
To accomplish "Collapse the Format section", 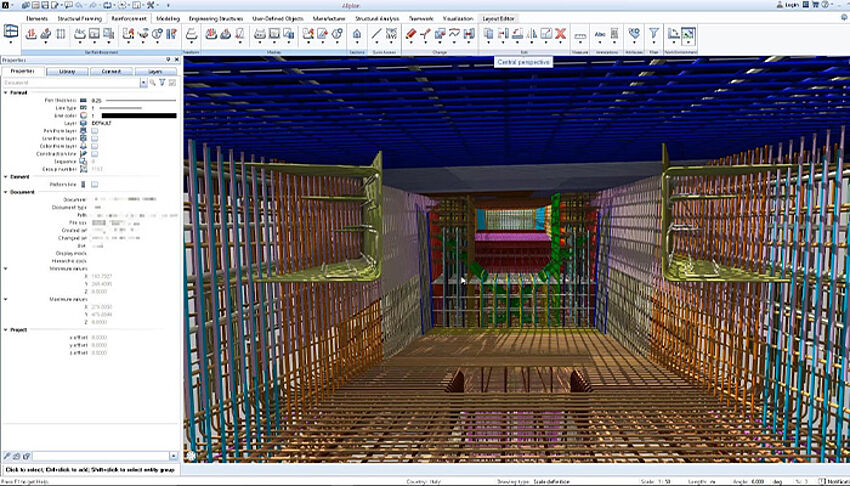I will (5, 92).
